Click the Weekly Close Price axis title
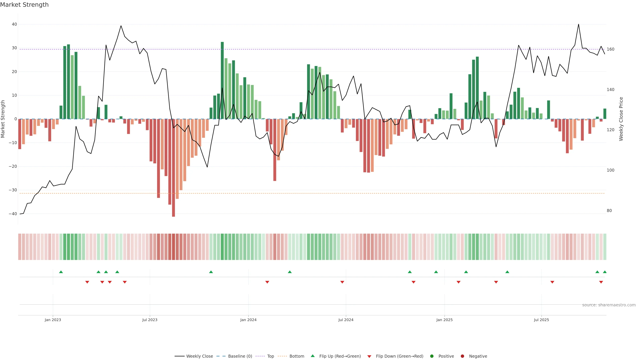 621,119
